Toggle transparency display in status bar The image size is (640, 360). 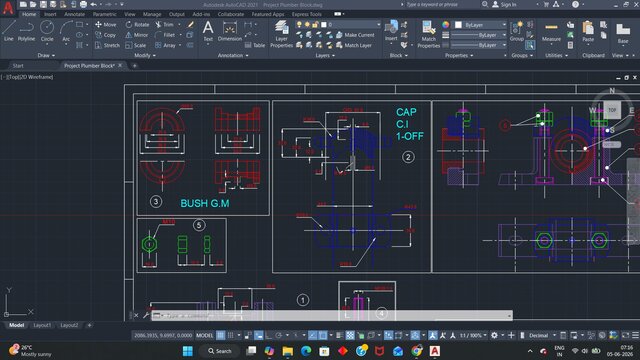[350, 335]
